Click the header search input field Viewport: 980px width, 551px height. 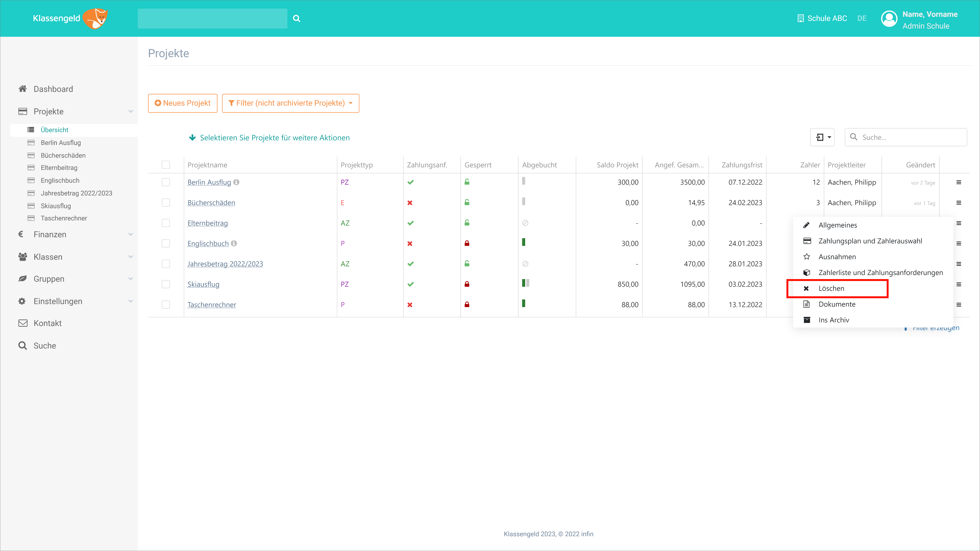pyautogui.click(x=212, y=18)
